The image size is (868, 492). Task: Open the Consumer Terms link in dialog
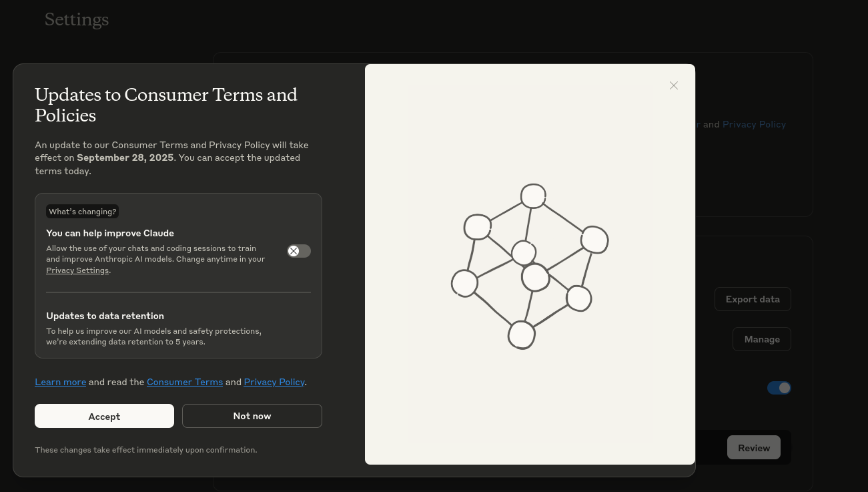185,382
